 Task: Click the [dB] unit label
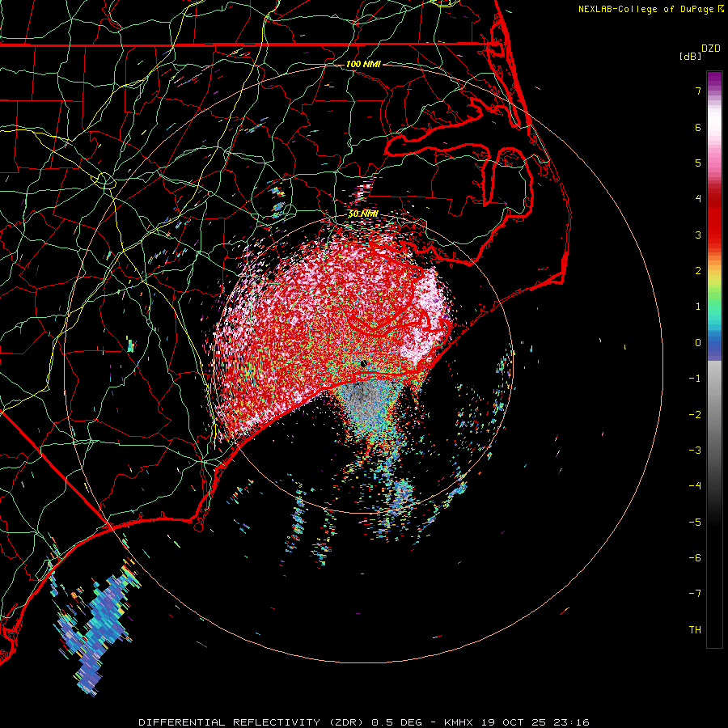tap(691, 56)
